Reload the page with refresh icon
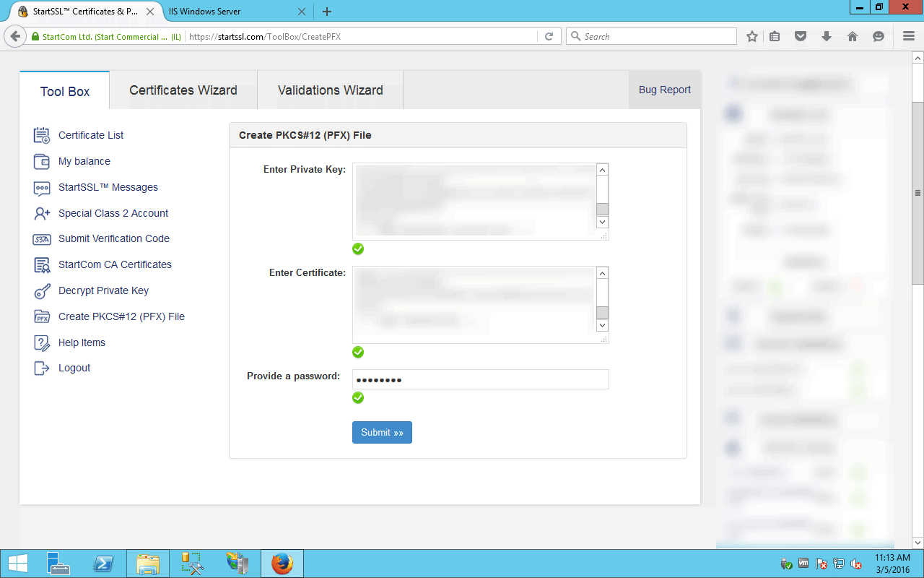 click(549, 36)
